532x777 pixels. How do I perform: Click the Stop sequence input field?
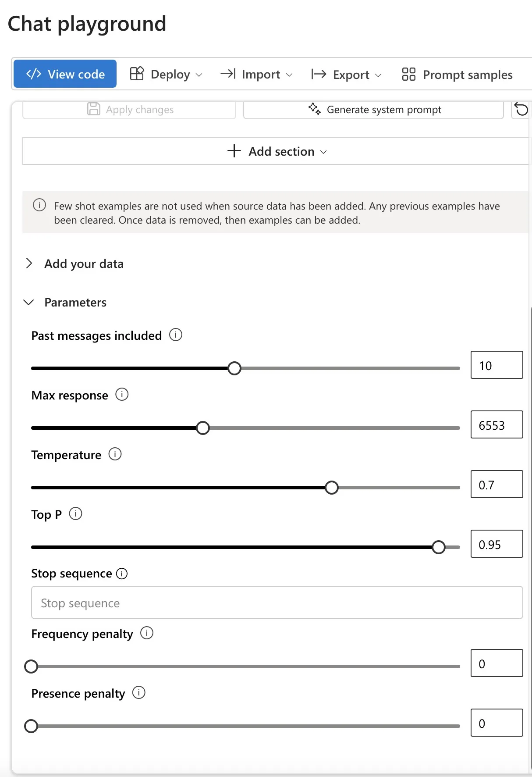tap(277, 602)
